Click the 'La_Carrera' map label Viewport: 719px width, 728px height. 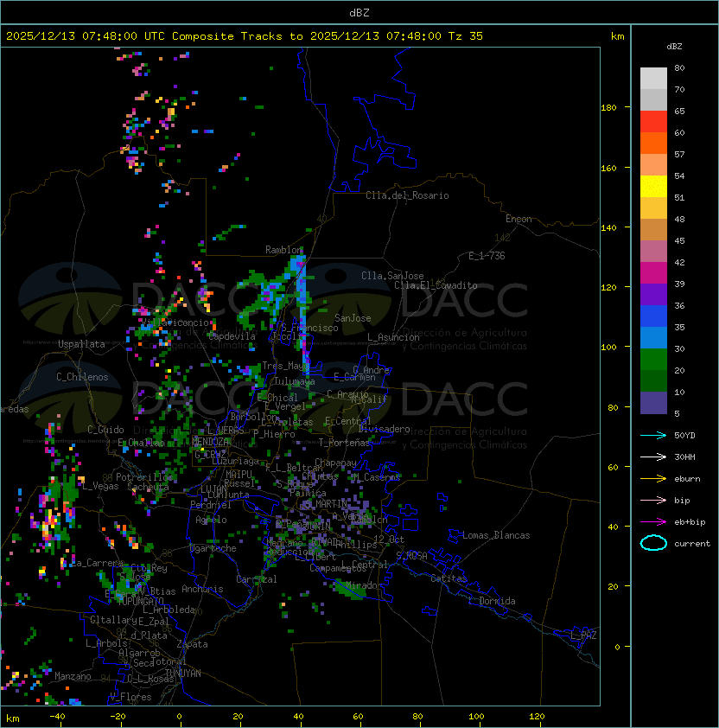point(96,563)
